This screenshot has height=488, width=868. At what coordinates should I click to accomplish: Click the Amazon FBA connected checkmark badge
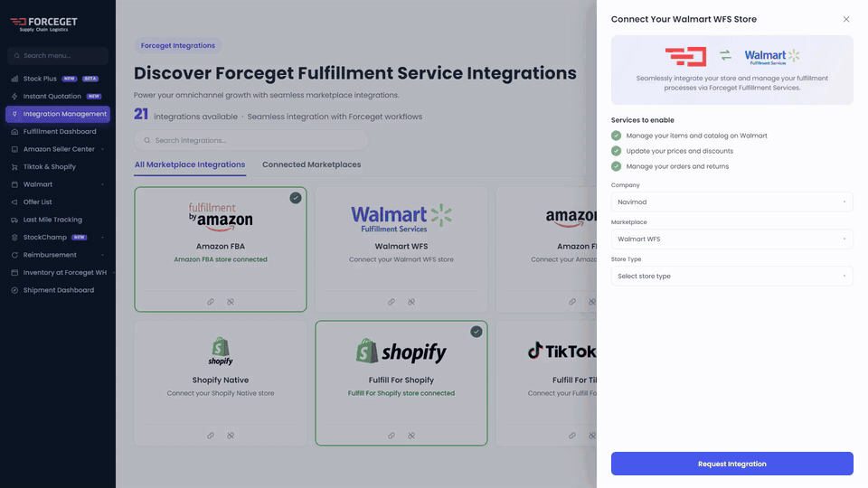(296, 198)
